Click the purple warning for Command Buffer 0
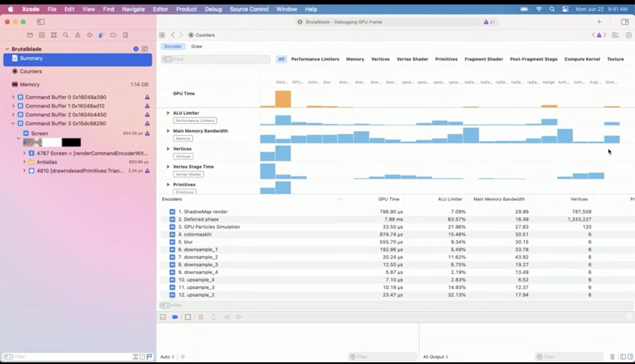The height and width of the screenshot is (364, 635). click(x=147, y=97)
